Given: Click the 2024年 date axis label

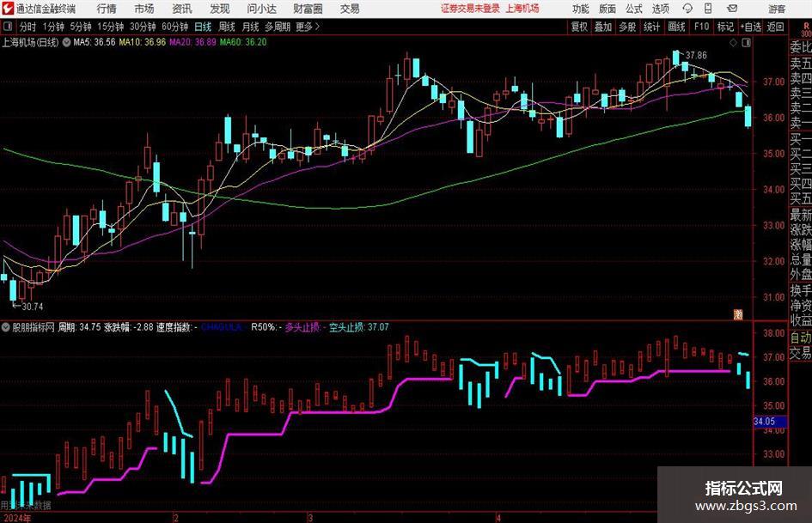Looking at the screenshot, I should pyautogui.click(x=17, y=518).
